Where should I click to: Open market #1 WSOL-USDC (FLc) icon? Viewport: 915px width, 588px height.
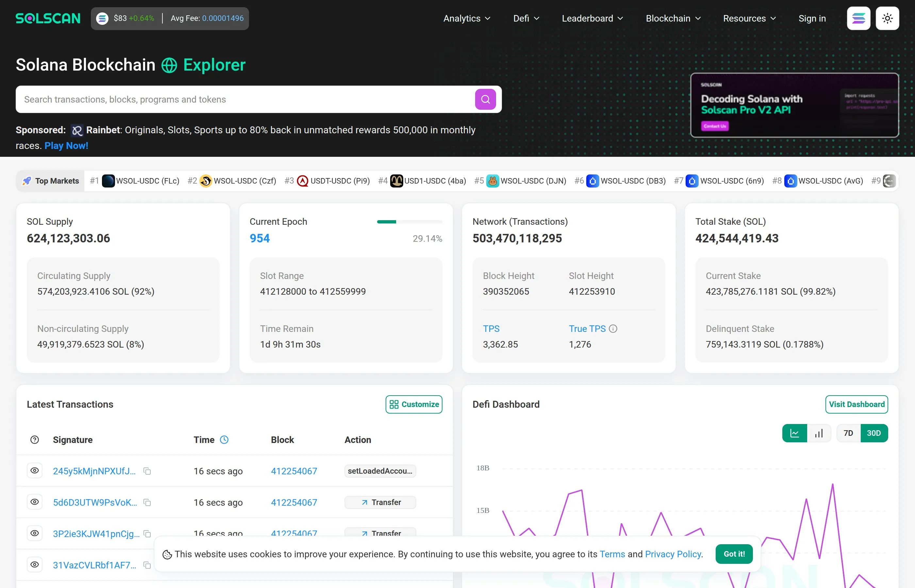[x=108, y=181]
